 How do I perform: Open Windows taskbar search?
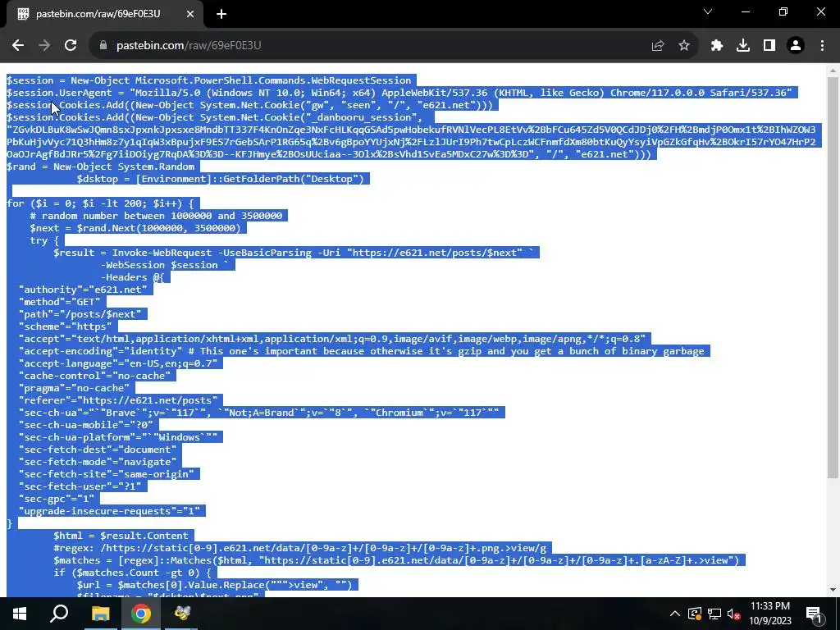click(x=59, y=614)
